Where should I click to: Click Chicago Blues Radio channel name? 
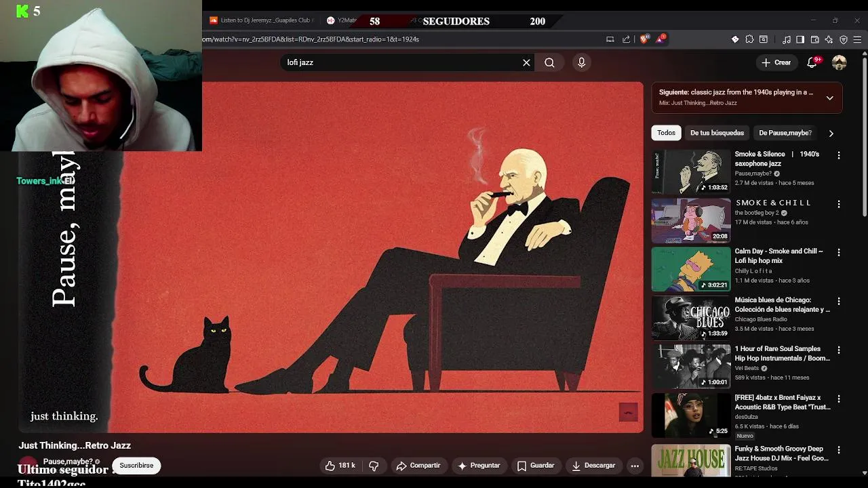click(761, 319)
